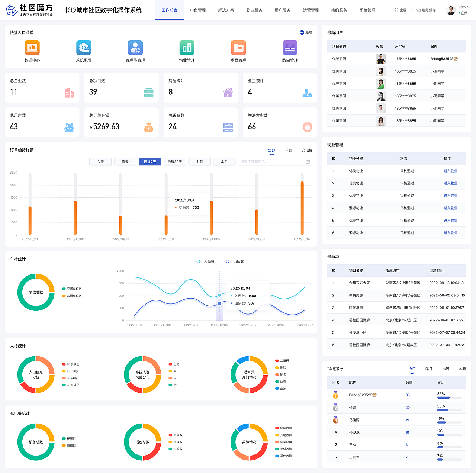476x473 pixels.
Task: Open the 路由管理 shortcut icon
Action: (290, 48)
